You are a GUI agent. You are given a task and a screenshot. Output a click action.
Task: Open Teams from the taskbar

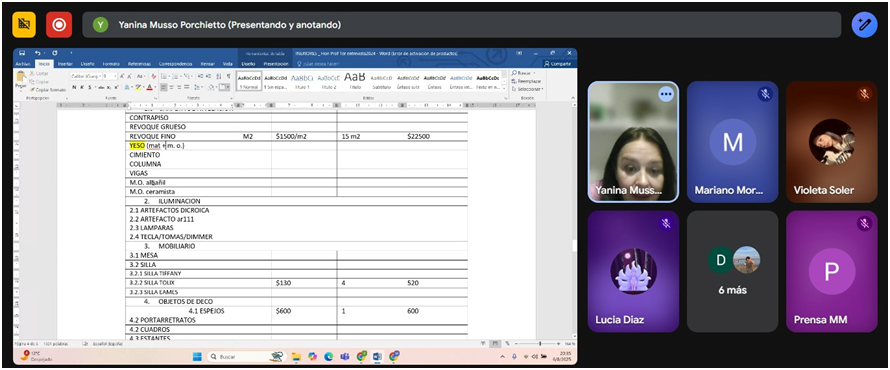pyautogui.click(x=345, y=356)
